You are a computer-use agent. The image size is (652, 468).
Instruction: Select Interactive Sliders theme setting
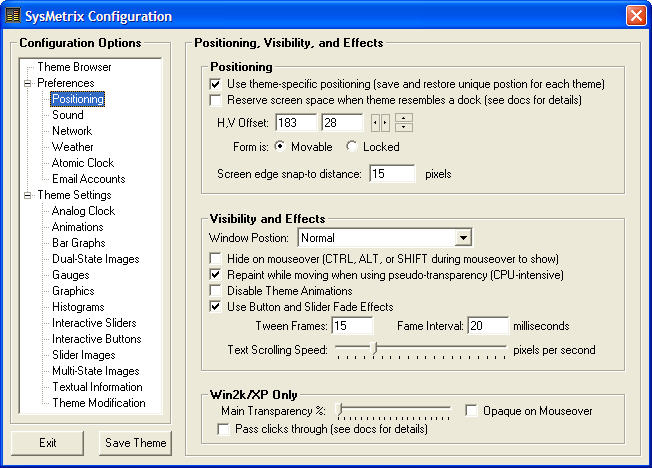pos(94,323)
